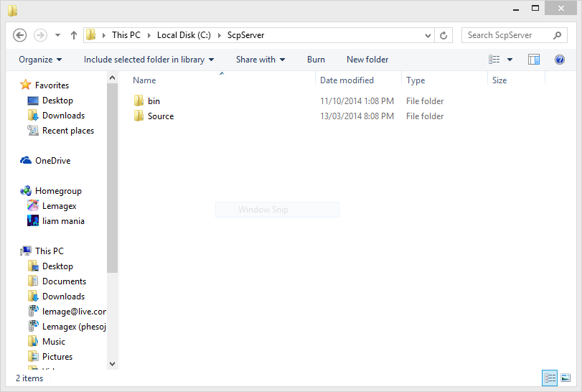
Task: Open Pictures under This PC
Action: click(57, 357)
